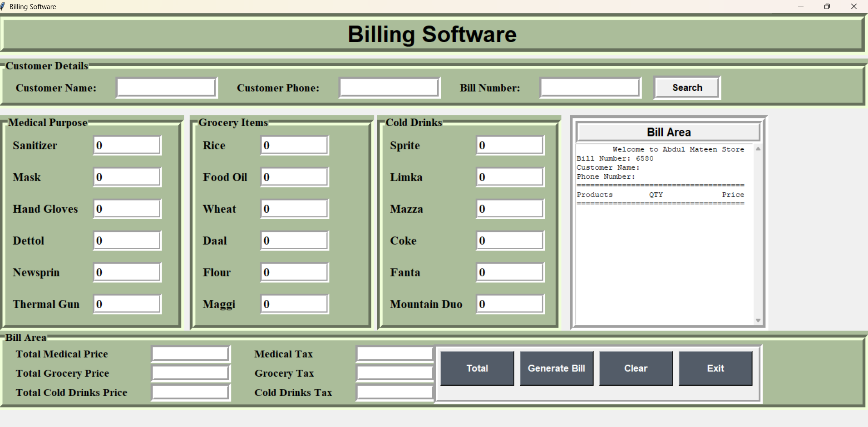Click the Sprite quantity field
Viewport: 868px width, 427px height.
coord(509,145)
